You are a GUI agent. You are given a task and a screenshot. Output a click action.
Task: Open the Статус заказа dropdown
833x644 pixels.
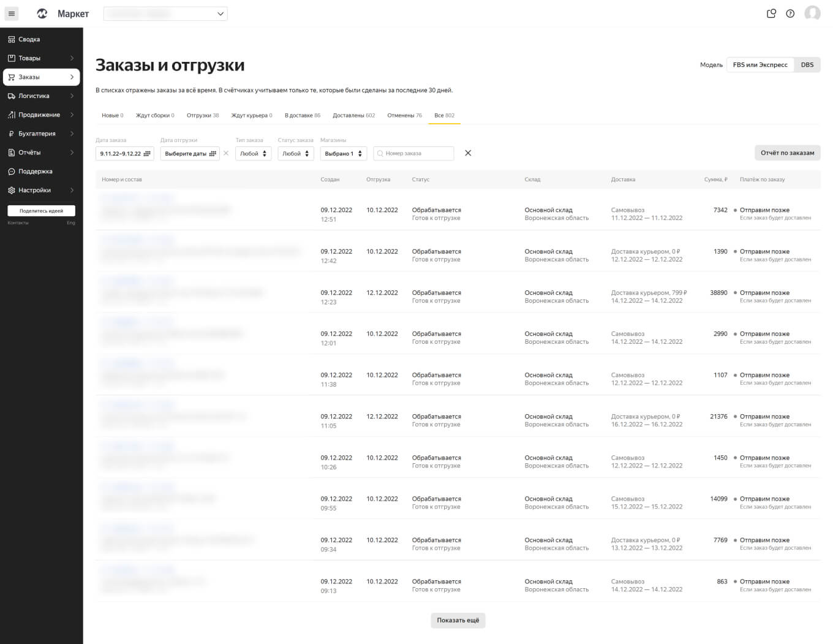[x=296, y=154]
